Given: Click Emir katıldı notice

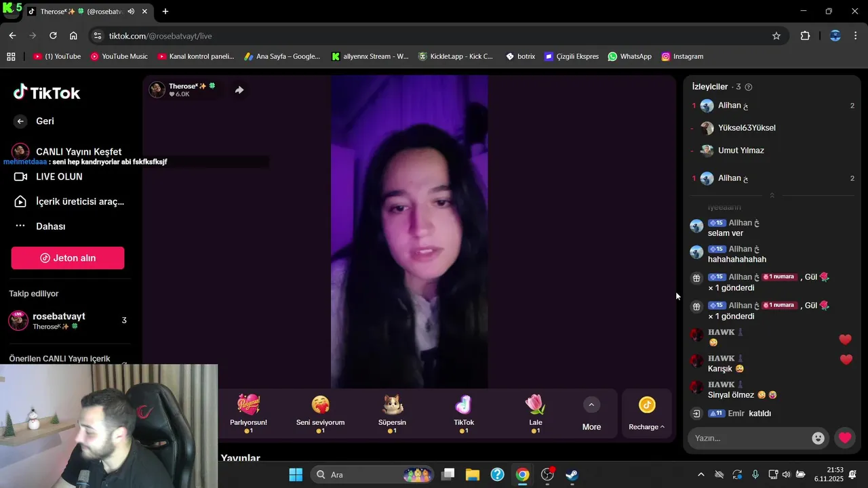Looking at the screenshot, I should (740, 413).
